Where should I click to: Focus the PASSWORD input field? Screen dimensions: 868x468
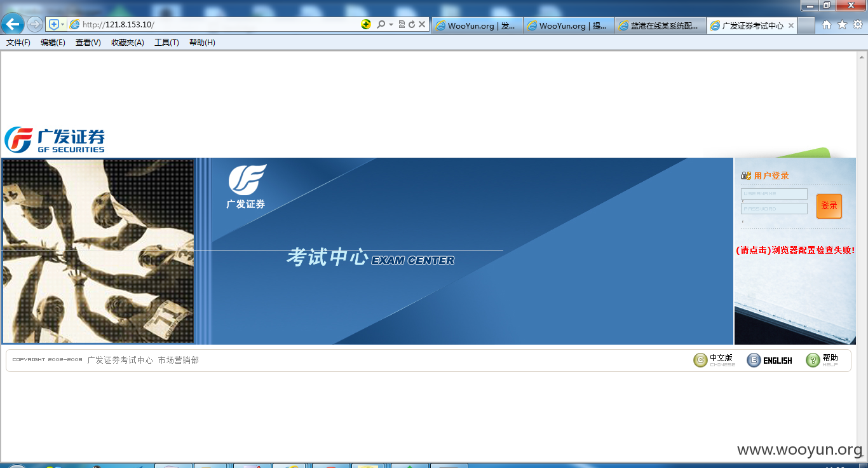click(774, 209)
